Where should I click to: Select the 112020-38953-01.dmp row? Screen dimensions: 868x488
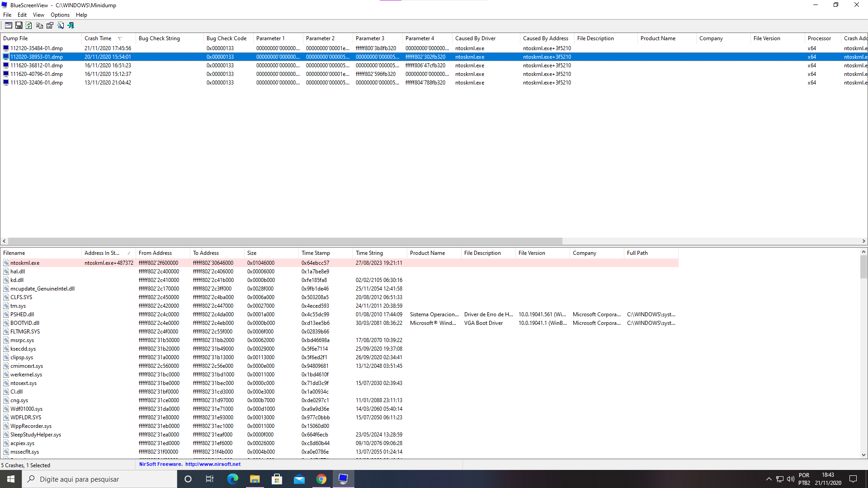434,56
